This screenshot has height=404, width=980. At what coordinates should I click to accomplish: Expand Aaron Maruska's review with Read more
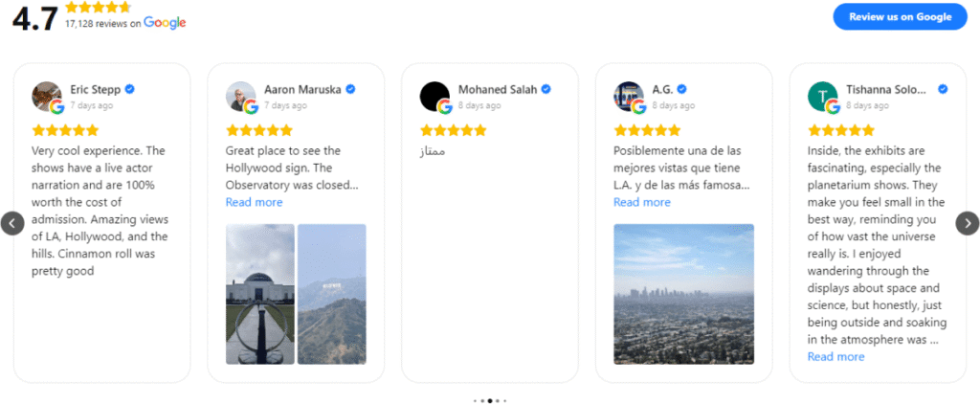pyautogui.click(x=254, y=202)
